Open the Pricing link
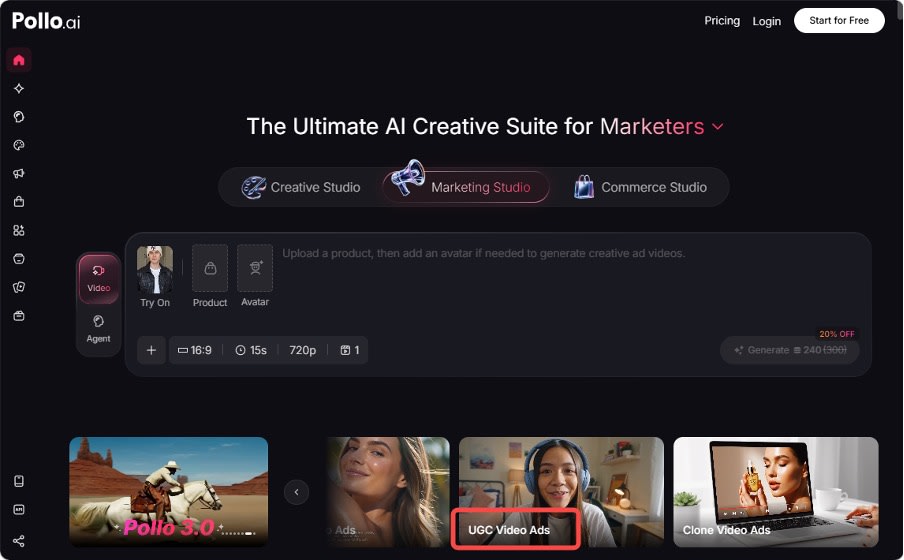 click(722, 21)
